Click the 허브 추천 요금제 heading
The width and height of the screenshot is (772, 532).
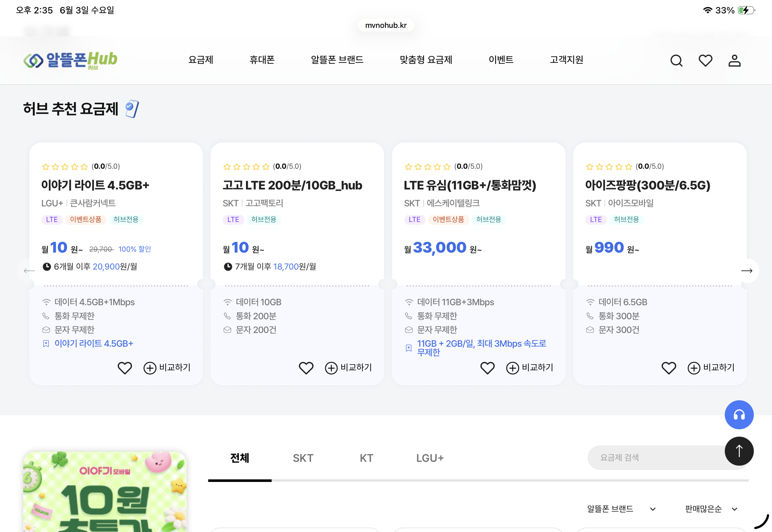tap(71, 109)
